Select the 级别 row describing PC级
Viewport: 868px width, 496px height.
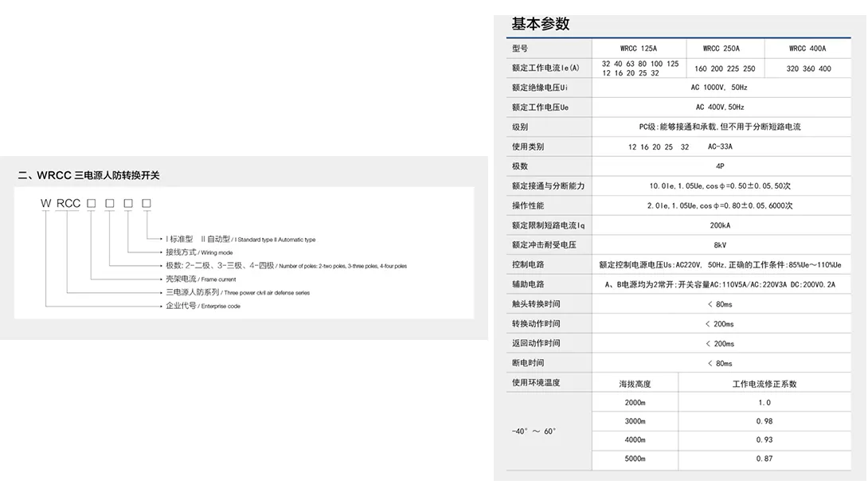521,127
